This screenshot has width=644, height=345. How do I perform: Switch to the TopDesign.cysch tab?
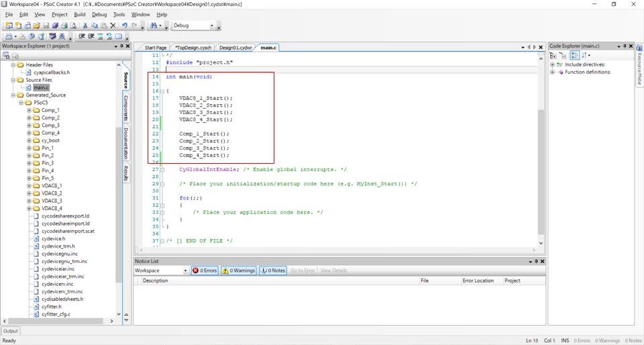(x=193, y=48)
